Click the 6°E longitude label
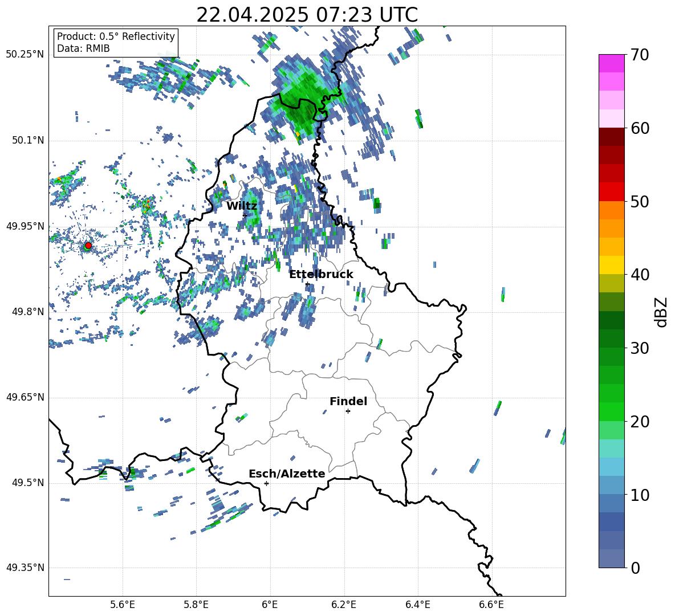Image resolution: width=675 pixels, height=616 pixels. pos(270,605)
